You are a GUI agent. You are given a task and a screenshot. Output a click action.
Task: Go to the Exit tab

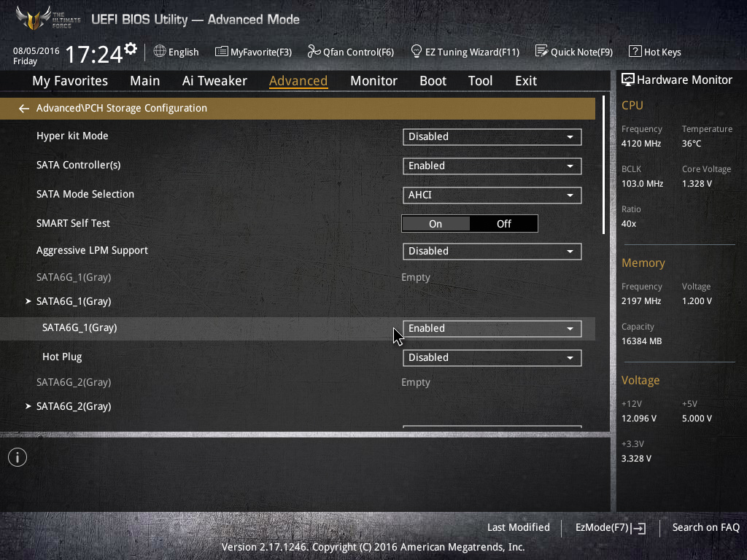(x=526, y=81)
